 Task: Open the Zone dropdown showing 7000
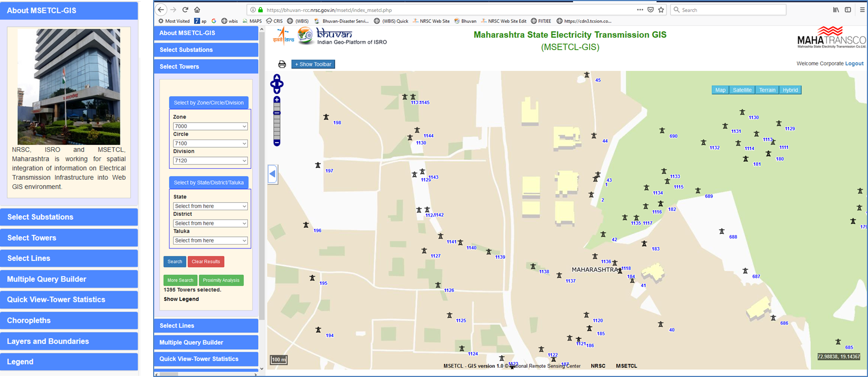210,126
